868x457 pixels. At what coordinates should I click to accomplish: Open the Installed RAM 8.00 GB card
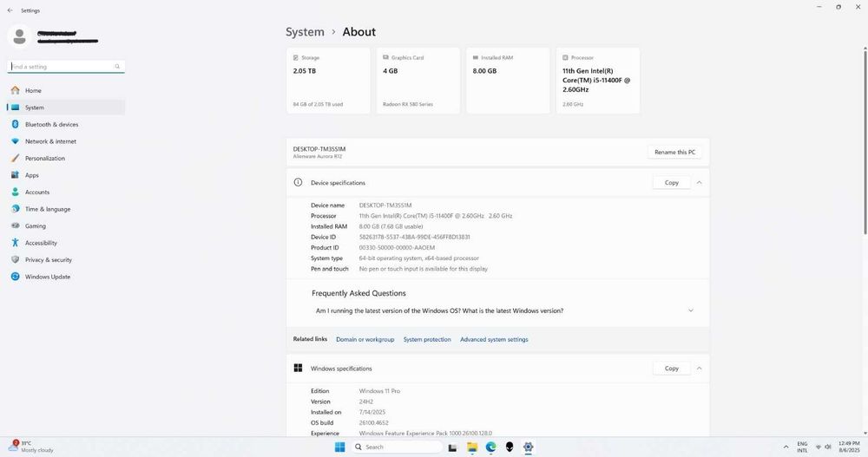(508, 81)
